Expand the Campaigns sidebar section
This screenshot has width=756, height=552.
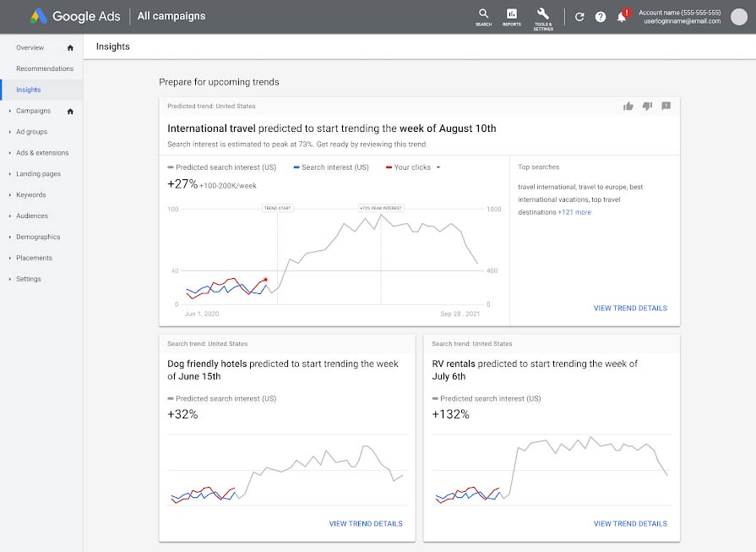tap(10, 111)
